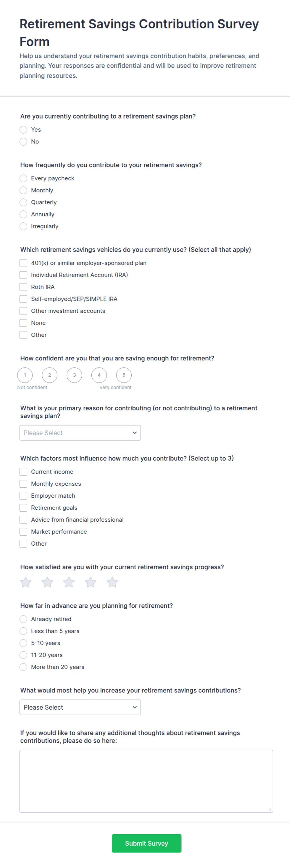
Task: Check 401(k) or similar employer-sponsored plan
Action: click(x=23, y=263)
